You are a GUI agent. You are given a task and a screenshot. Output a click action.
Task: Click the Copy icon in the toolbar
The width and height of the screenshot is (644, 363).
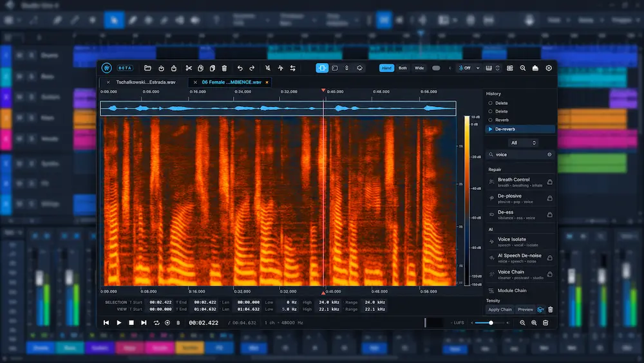(x=200, y=68)
